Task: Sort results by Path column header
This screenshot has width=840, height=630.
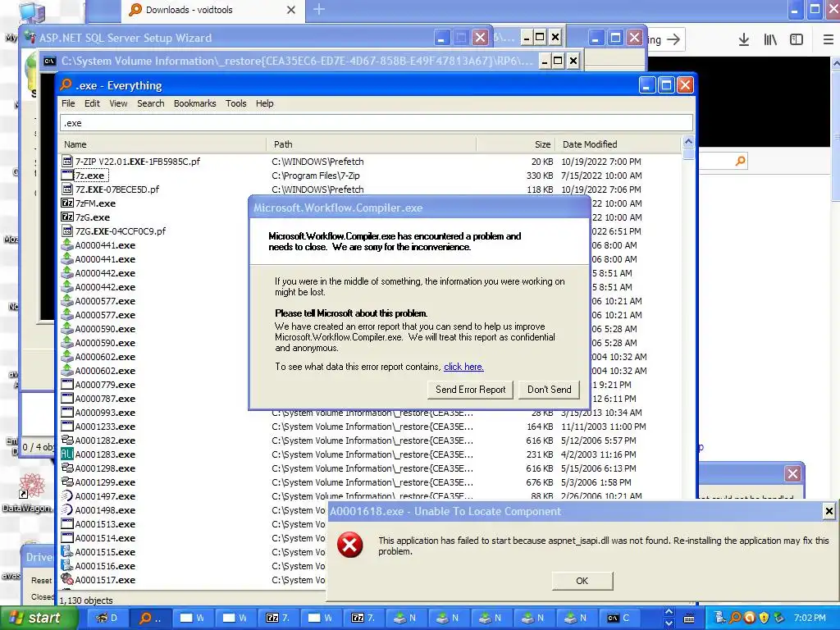Action: (x=371, y=144)
